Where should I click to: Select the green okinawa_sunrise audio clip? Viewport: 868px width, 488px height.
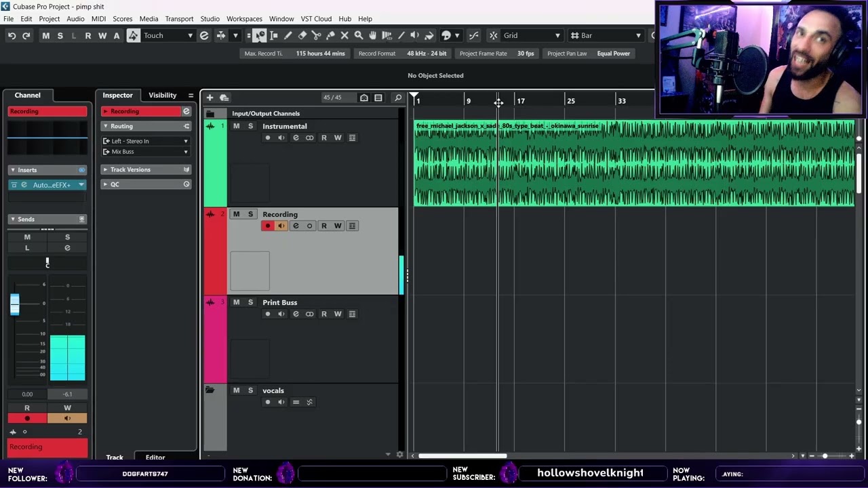coord(634,163)
